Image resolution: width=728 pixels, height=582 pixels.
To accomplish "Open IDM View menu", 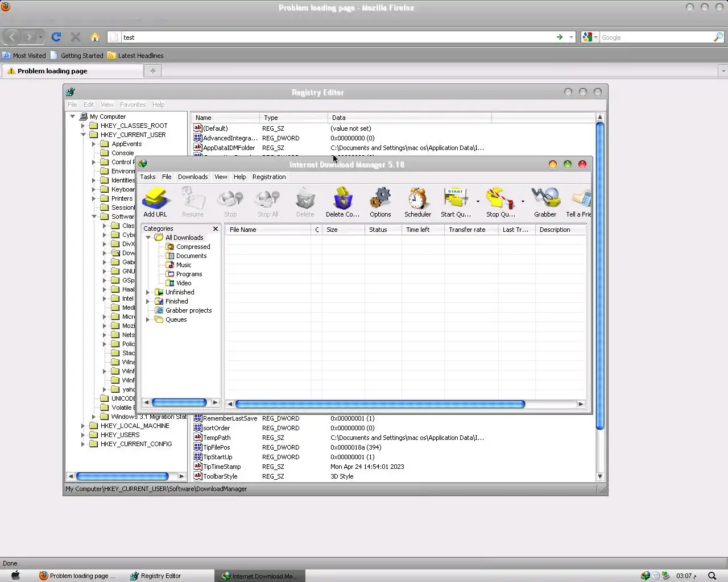I will [x=221, y=177].
